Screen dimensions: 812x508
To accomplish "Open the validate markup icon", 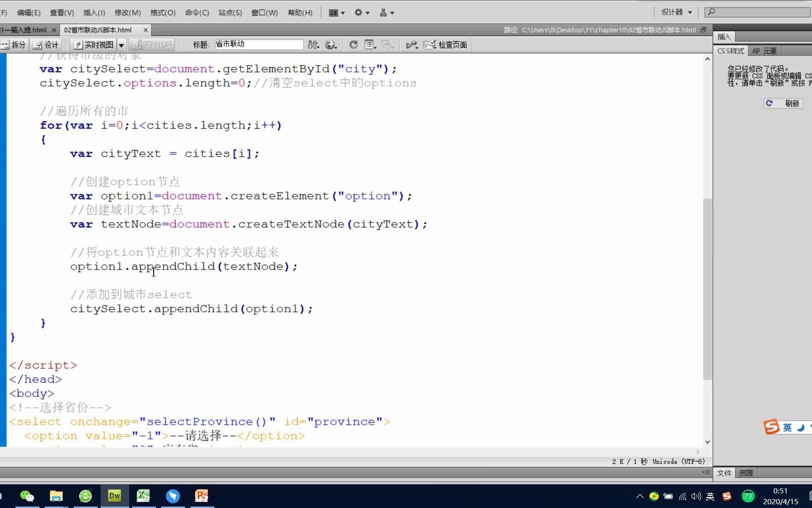I will [x=412, y=45].
